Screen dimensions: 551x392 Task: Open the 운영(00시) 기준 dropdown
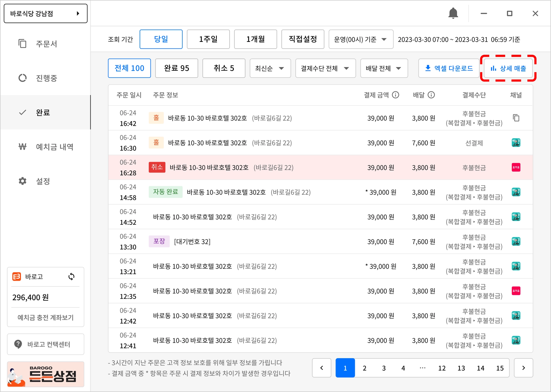pyautogui.click(x=361, y=39)
